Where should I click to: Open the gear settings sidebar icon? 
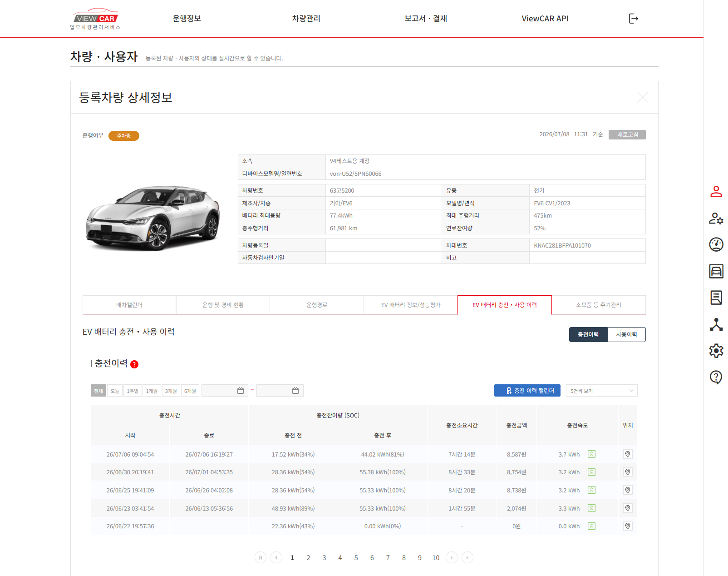coord(716,351)
